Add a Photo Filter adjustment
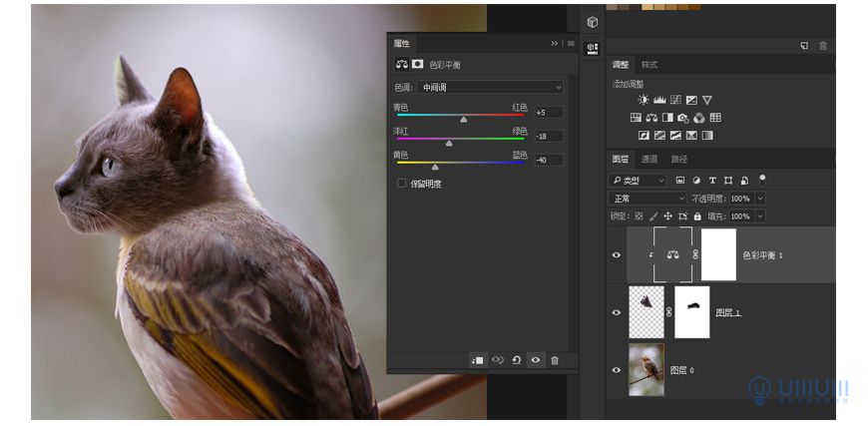 pos(683,118)
